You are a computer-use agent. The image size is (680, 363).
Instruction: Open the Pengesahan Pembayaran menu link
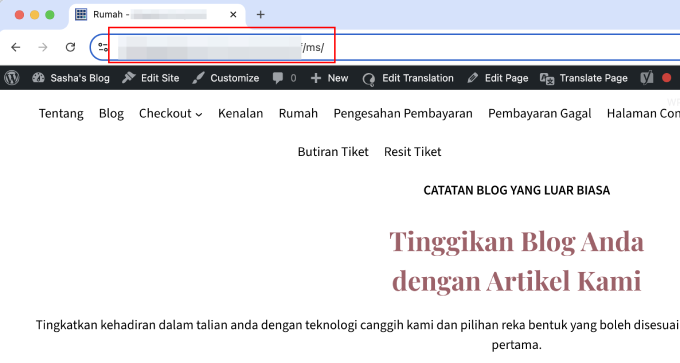click(403, 114)
